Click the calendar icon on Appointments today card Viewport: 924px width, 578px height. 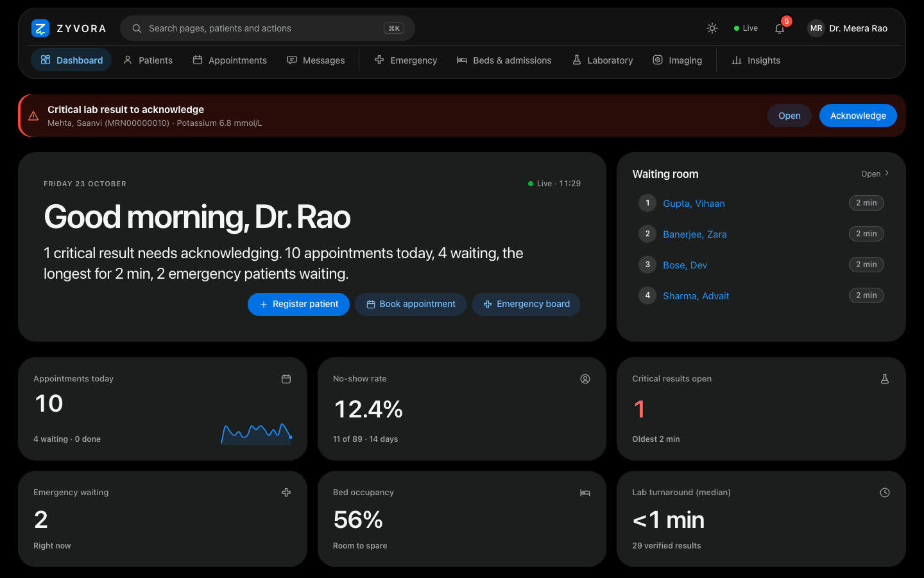pos(286,379)
